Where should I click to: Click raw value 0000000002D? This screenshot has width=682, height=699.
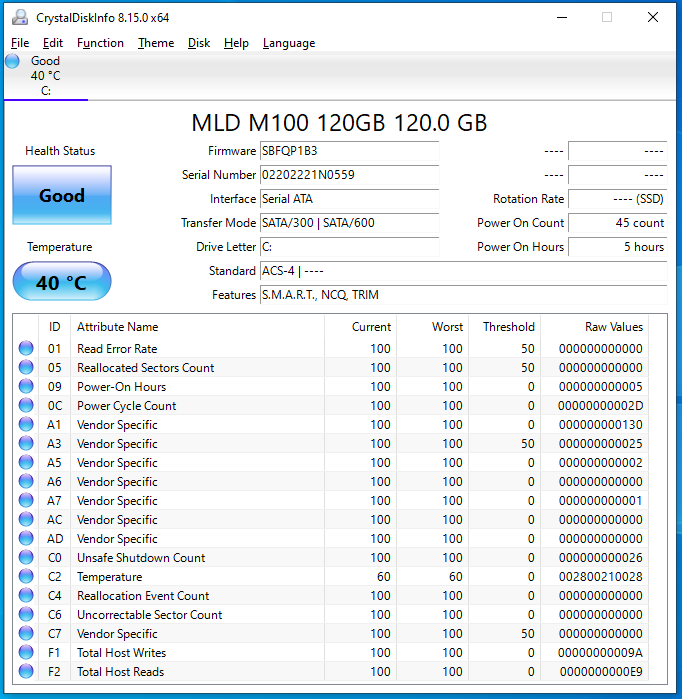point(600,406)
